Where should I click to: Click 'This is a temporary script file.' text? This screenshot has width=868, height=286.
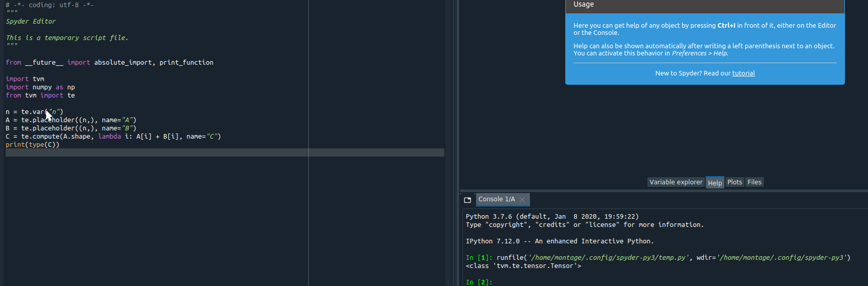pyautogui.click(x=67, y=38)
